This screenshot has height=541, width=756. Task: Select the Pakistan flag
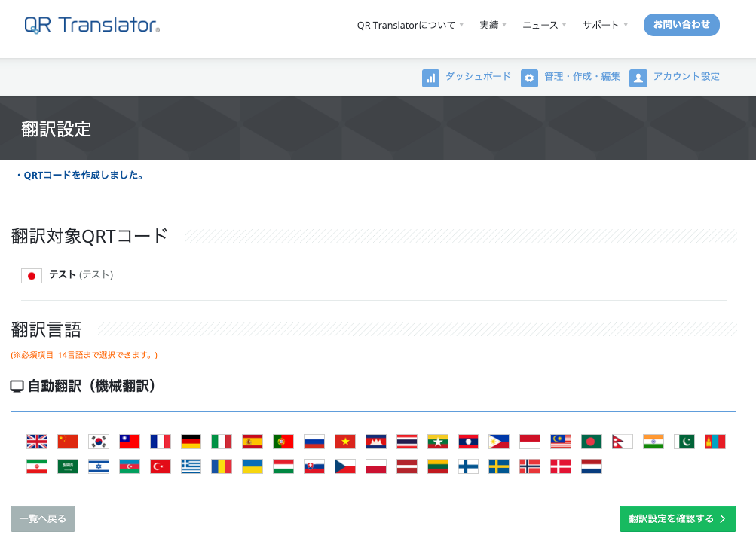tap(684, 442)
